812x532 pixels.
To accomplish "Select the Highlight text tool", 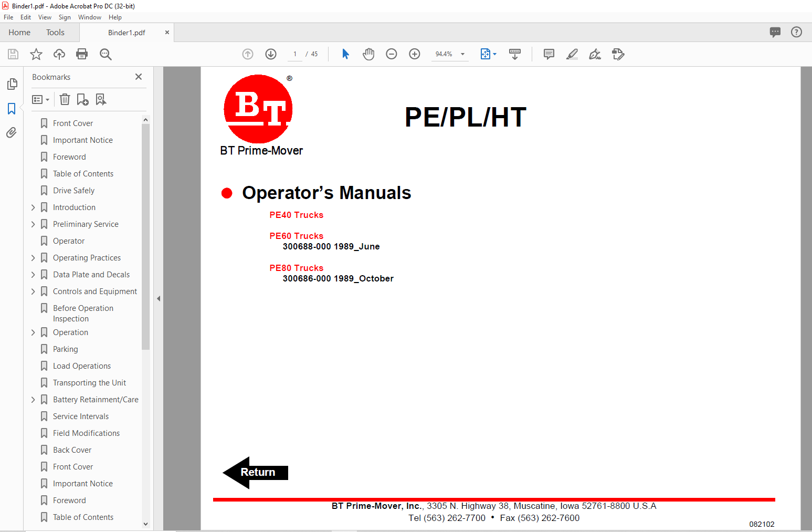I will [572, 54].
